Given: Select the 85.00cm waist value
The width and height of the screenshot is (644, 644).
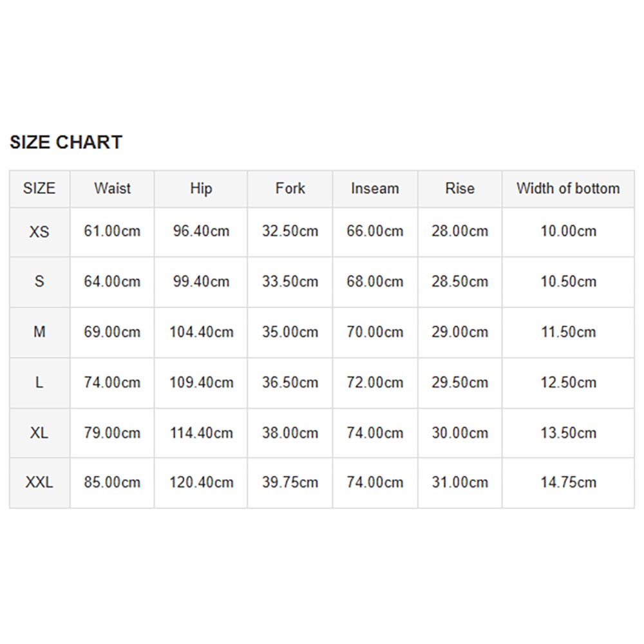Looking at the screenshot, I should [112, 482].
